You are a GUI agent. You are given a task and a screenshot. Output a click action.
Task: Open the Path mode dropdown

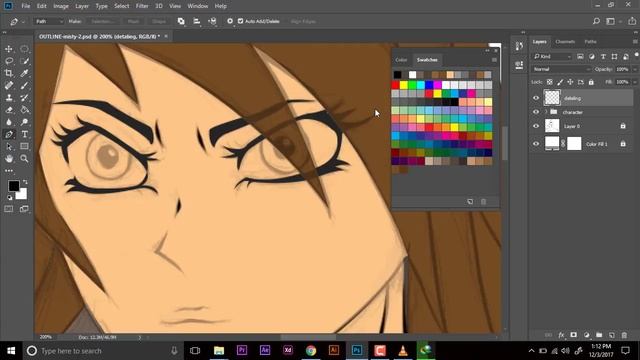49,21
